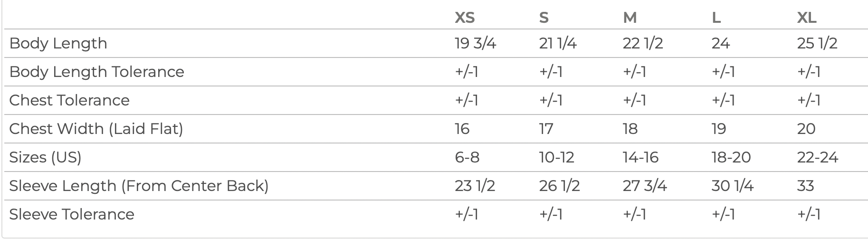868x239 pixels.
Task: Click the Chest Width (Laid Flat) label
Action: (x=96, y=129)
